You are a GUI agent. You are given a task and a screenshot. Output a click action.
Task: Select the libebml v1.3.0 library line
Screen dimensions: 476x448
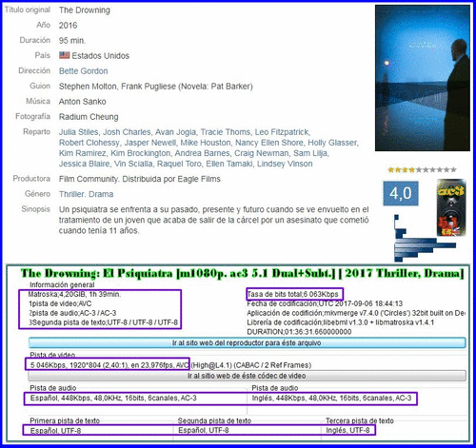click(341, 322)
